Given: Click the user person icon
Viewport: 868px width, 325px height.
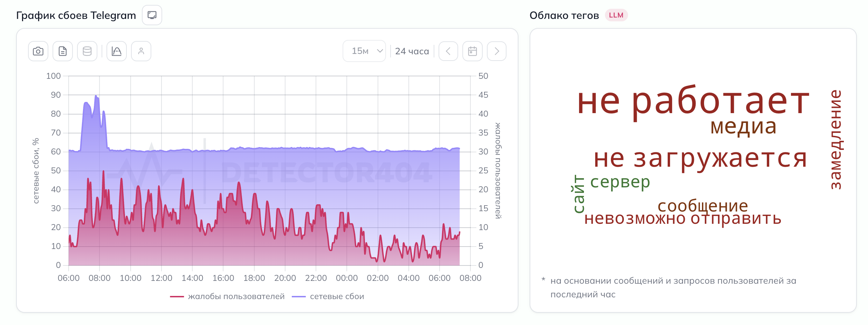Looking at the screenshot, I should [x=141, y=51].
